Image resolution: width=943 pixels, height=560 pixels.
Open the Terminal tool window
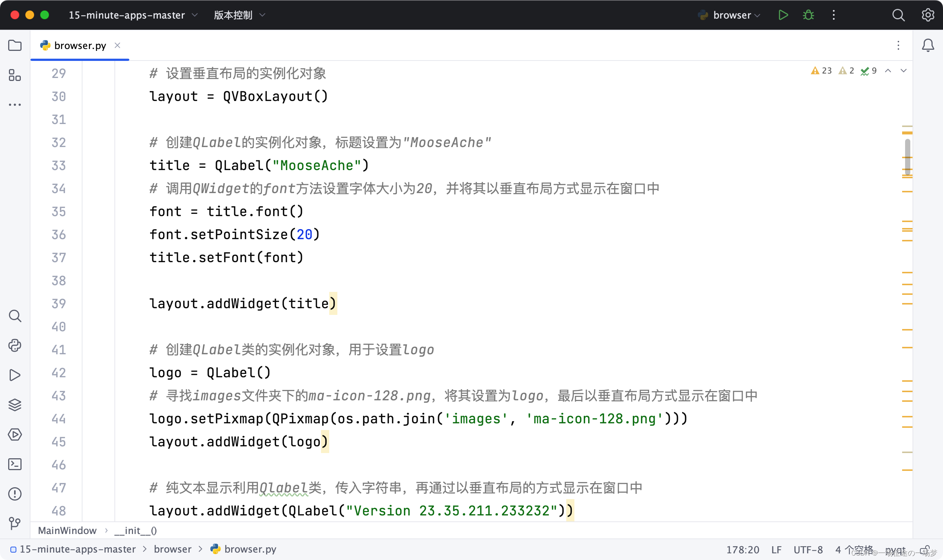[15, 464]
